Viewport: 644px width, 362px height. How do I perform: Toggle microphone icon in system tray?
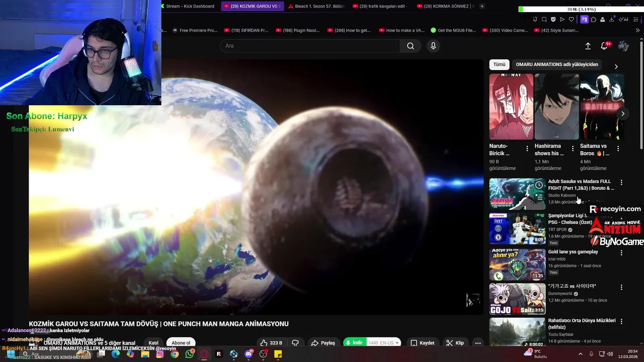(591, 354)
